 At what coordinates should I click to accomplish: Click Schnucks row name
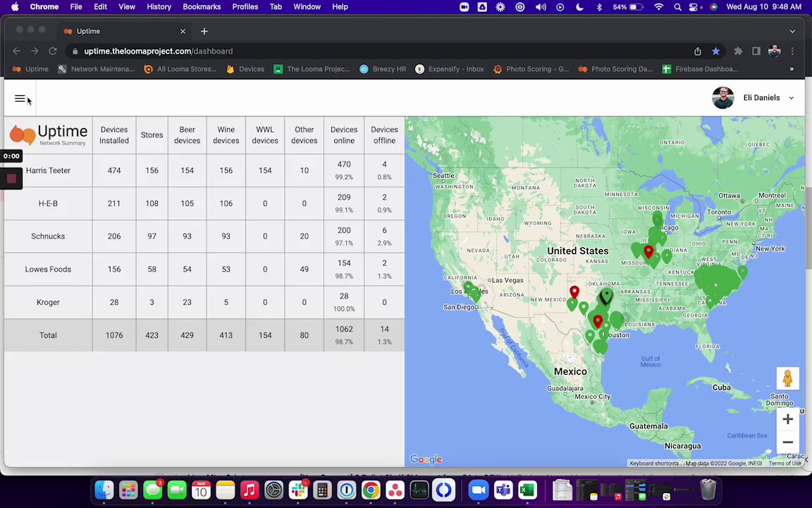[x=48, y=236]
